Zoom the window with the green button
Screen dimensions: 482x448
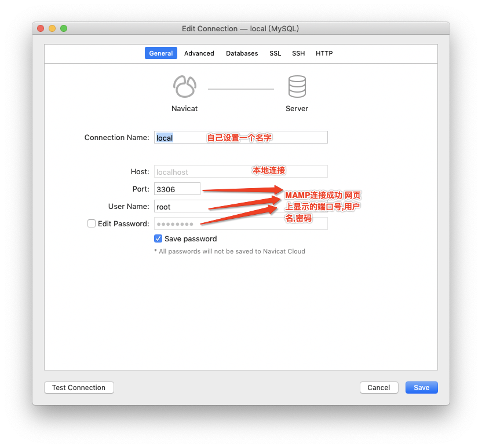click(x=64, y=28)
